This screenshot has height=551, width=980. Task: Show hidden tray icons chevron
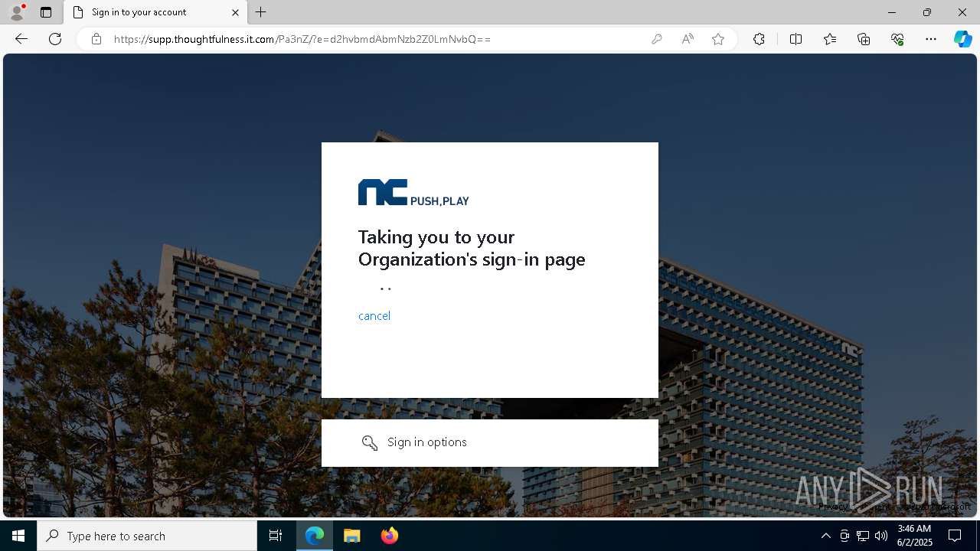(x=825, y=536)
